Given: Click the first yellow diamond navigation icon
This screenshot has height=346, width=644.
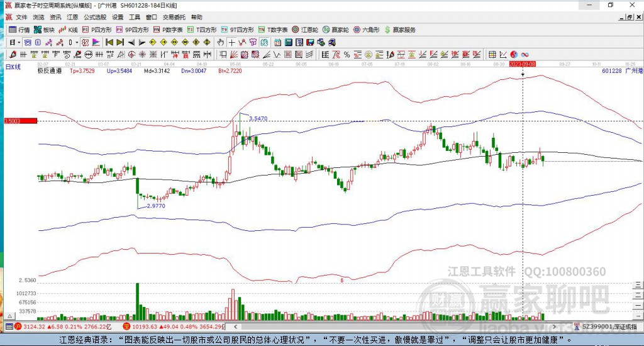Looking at the screenshot, I should [x=153, y=42].
